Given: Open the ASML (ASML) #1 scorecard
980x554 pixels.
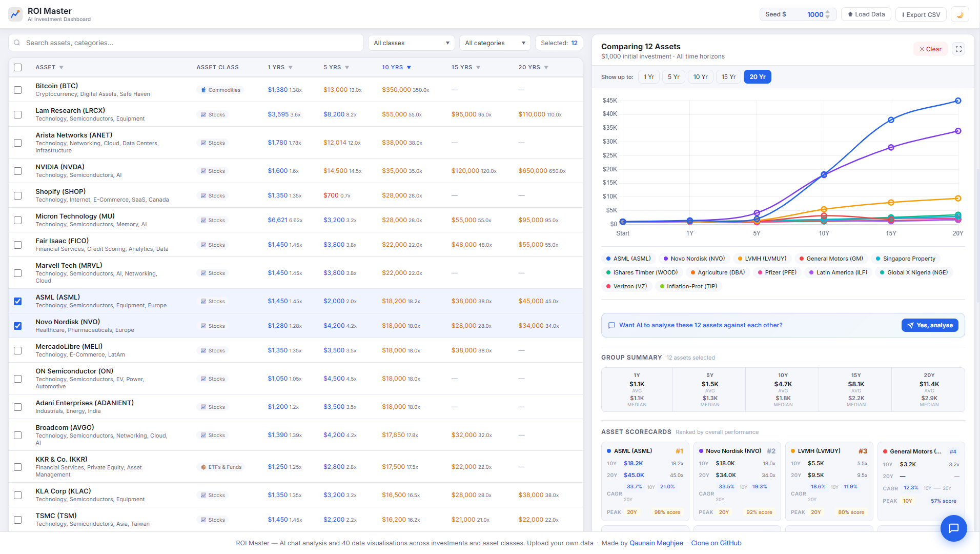Looking at the screenshot, I should tap(645, 482).
